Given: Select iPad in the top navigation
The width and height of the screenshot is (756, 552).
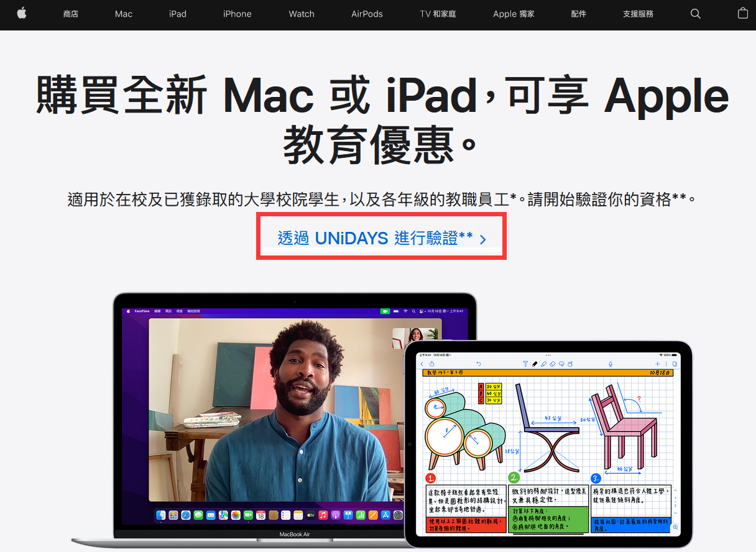Looking at the screenshot, I should [x=178, y=14].
